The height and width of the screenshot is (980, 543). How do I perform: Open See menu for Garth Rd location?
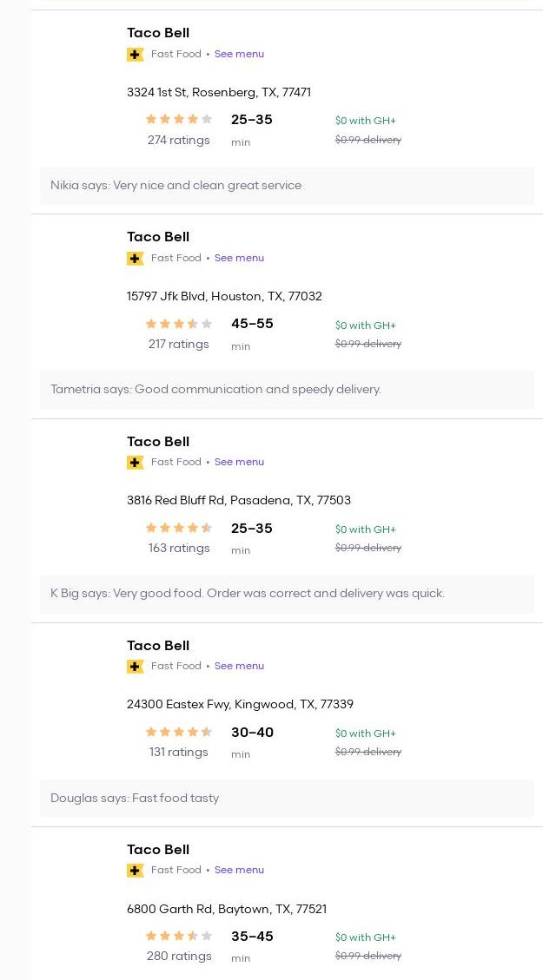click(239, 870)
